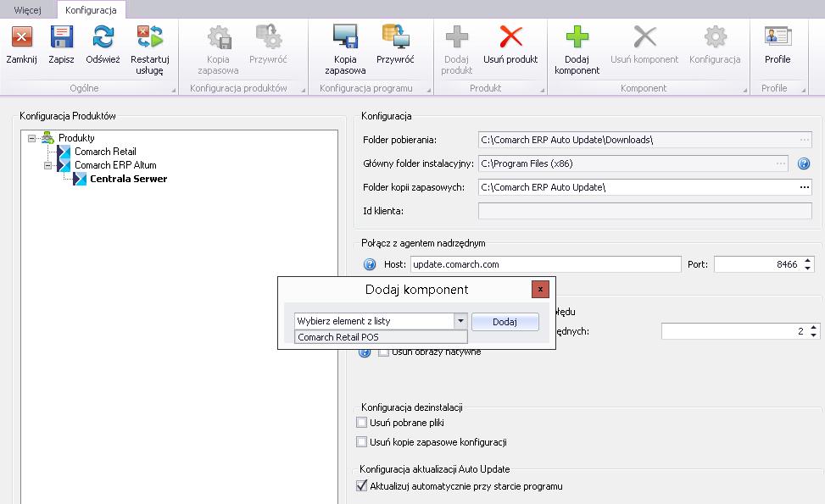Click the Dodaj button in dialog
The width and height of the screenshot is (825, 504).
[x=505, y=322]
